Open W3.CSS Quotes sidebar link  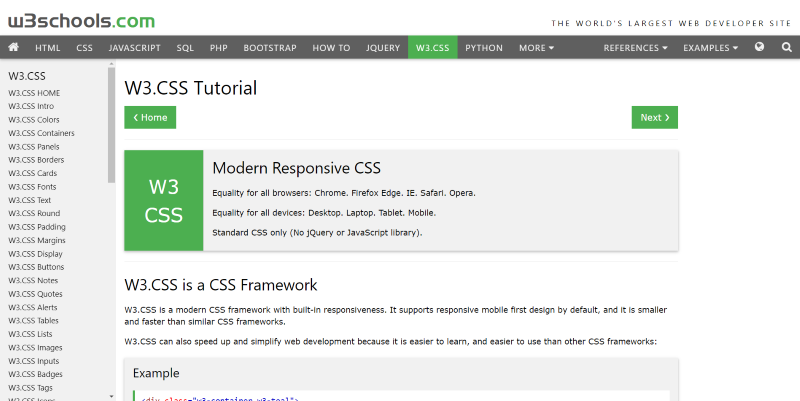[35, 294]
